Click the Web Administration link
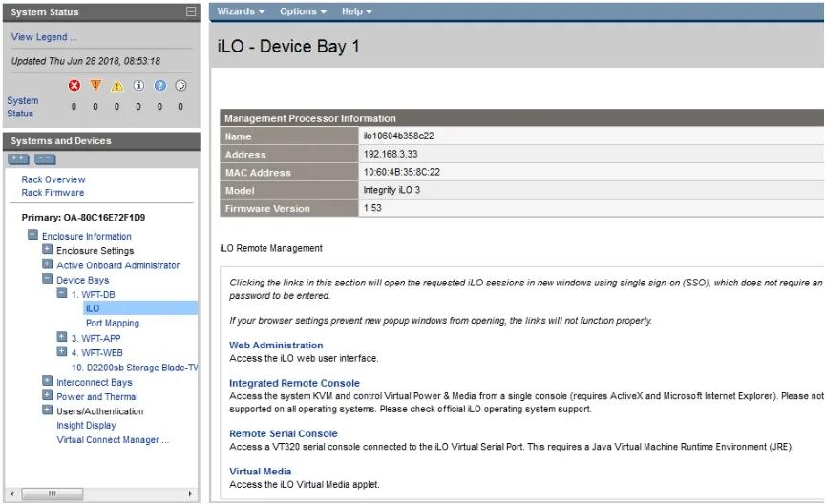This screenshot has height=504, width=825. pos(276,346)
